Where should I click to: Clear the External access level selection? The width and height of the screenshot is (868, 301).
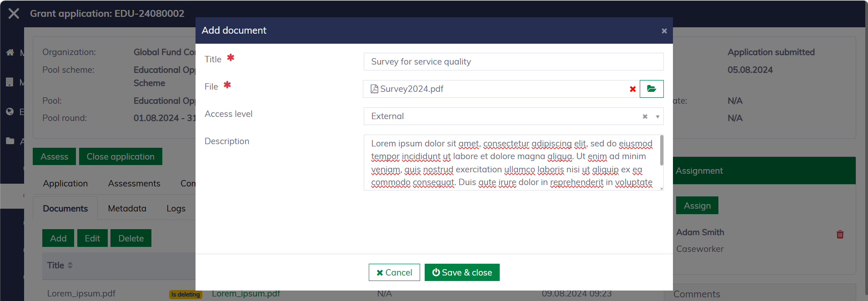tap(645, 116)
